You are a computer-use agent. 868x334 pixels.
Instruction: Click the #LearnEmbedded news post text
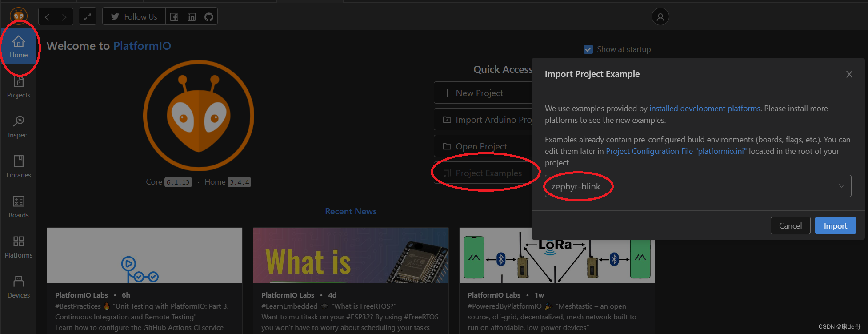(350, 317)
